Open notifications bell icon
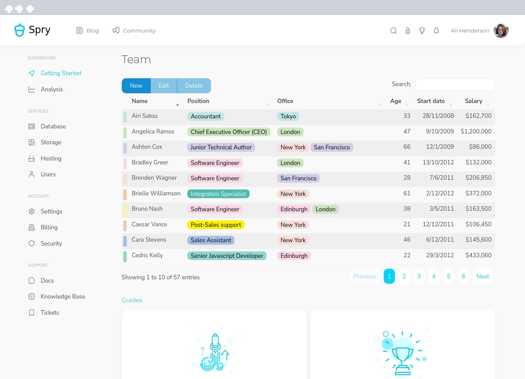 [436, 31]
